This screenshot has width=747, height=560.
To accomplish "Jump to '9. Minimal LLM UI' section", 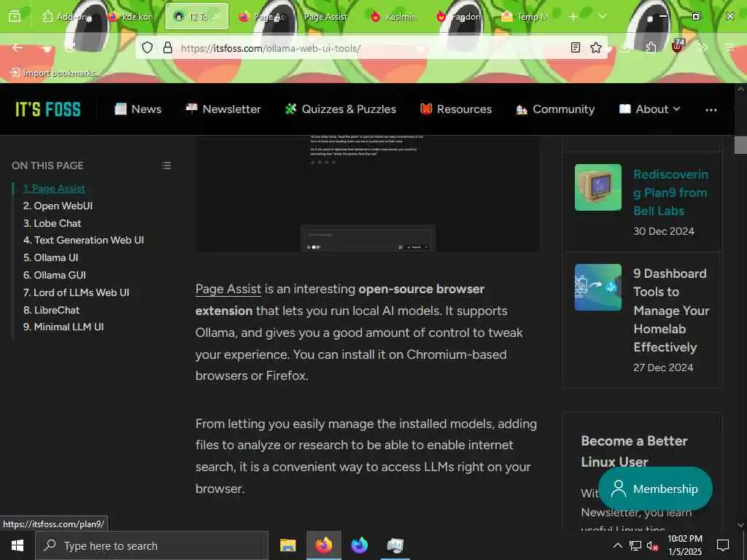I will point(63,327).
